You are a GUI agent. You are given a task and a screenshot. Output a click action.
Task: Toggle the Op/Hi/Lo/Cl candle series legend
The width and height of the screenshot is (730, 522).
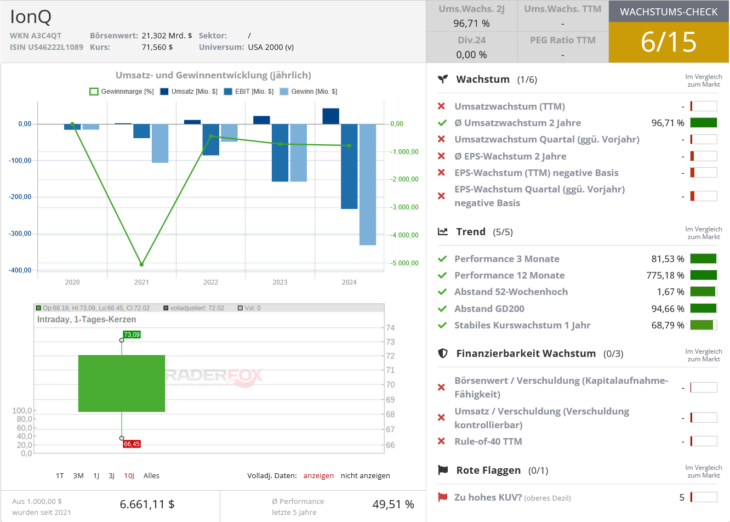pos(93,308)
